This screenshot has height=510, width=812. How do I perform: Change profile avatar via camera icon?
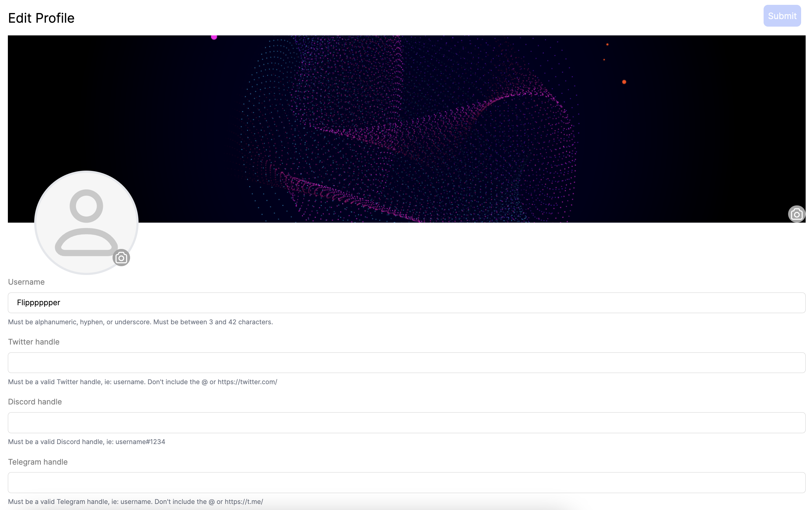pos(121,258)
